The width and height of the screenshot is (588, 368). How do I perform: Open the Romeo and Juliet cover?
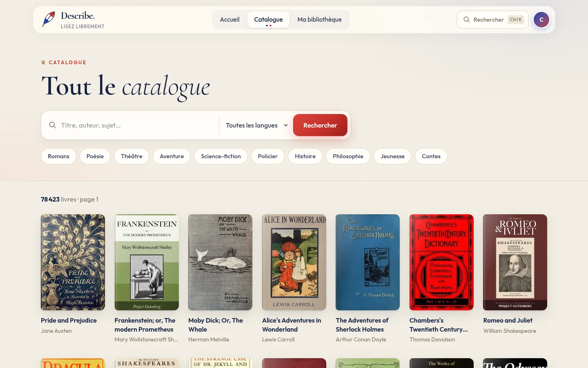pyautogui.click(x=515, y=262)
